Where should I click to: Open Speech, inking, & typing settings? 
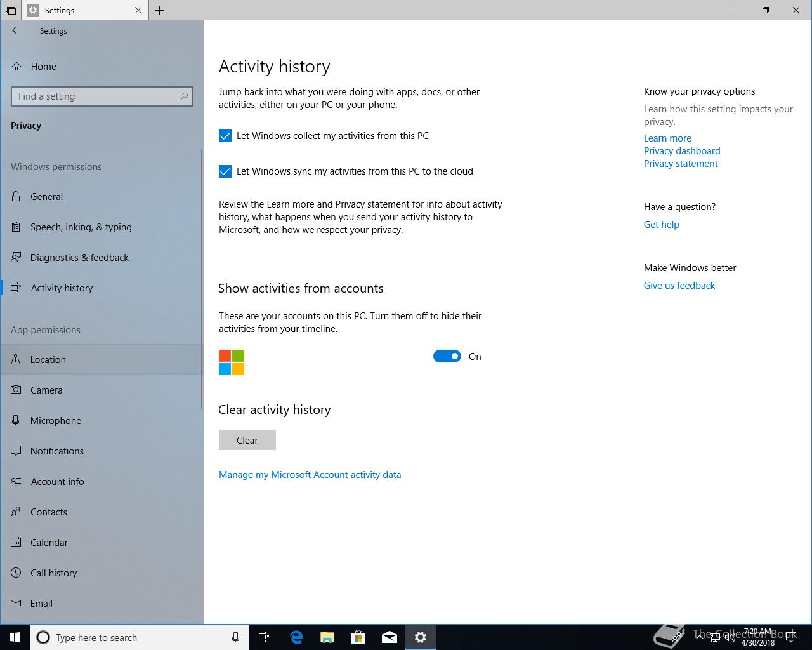click(x=101, y=227)
